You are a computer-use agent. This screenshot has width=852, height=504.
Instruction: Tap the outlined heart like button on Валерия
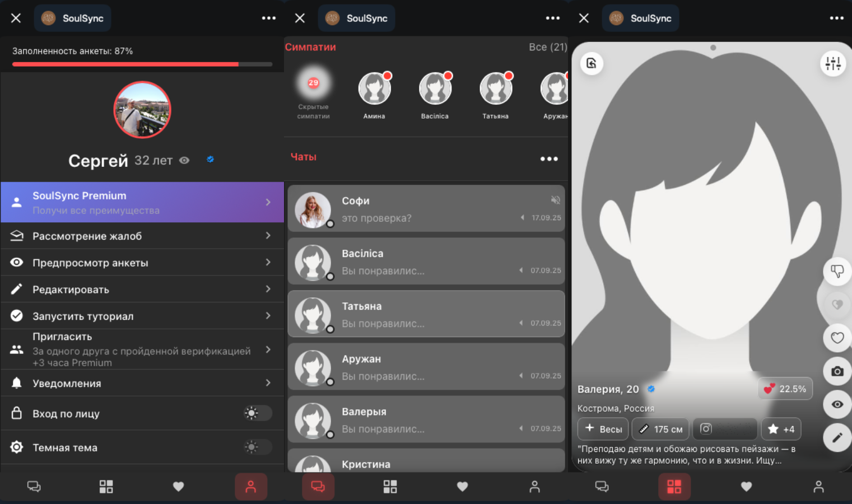pos(837,338)
